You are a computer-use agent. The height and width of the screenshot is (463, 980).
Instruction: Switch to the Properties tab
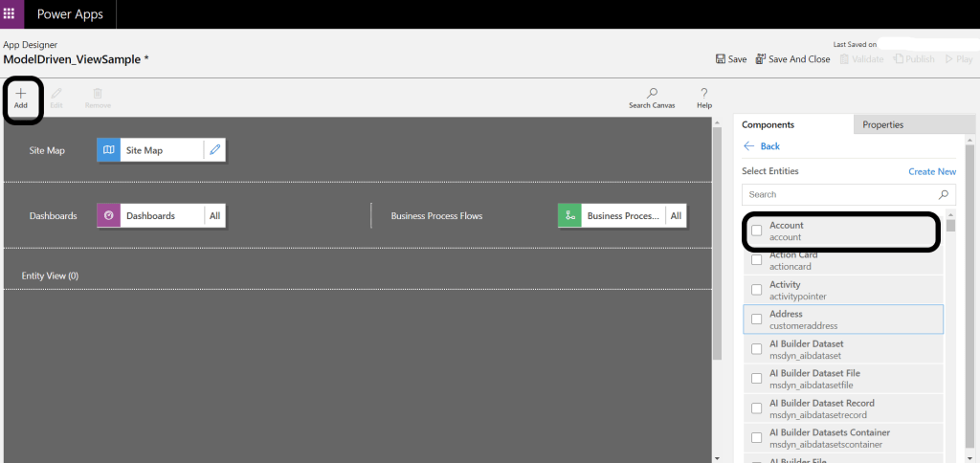(x=882, y=124)
